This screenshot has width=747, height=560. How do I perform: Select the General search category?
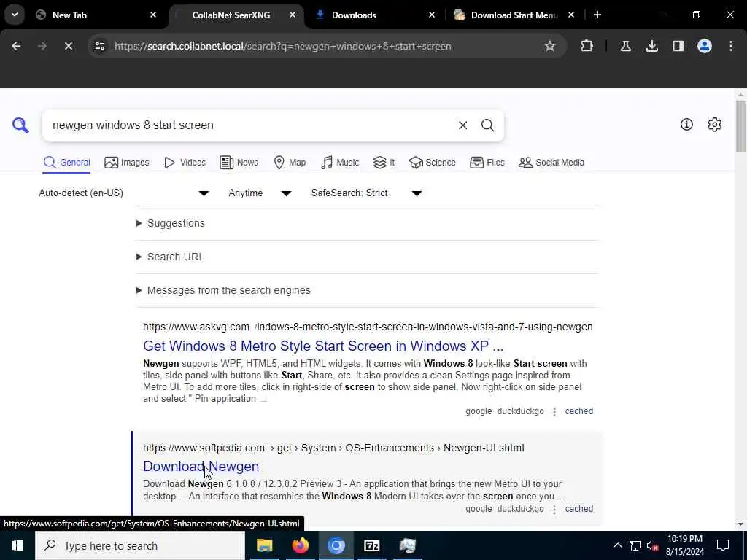pyautogui.click(x=66, y=163)
